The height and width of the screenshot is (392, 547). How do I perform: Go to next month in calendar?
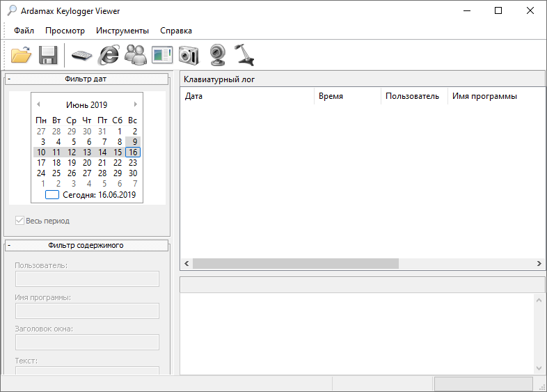135,104
